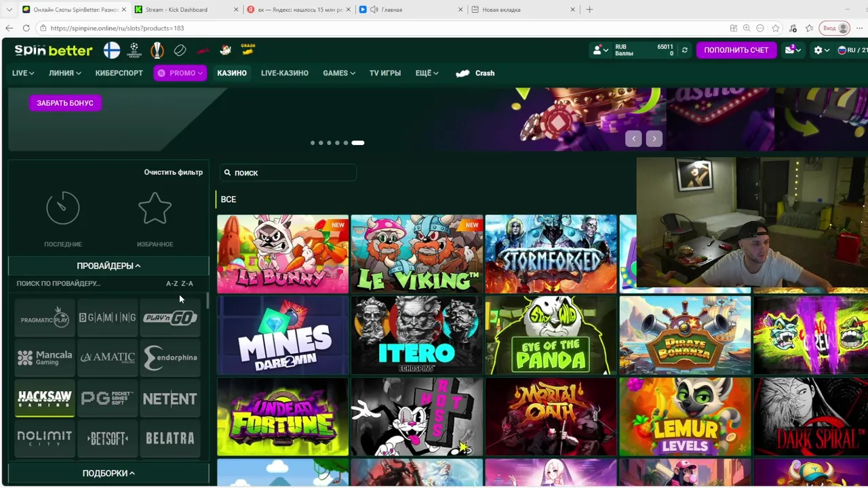This screenshot has width=868, height=488.
Task: Click the provider search field
Action: [x=85, y=283]
